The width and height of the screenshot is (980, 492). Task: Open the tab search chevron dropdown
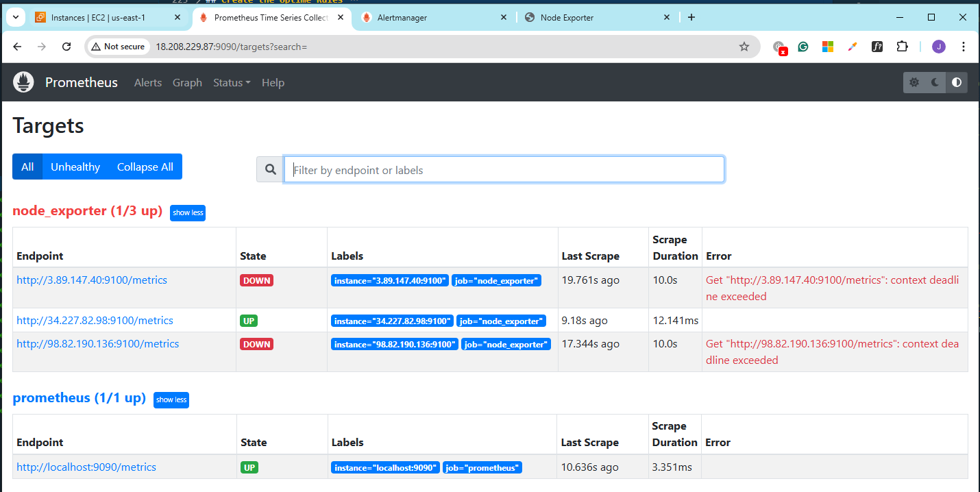pyautogui.click(x=15, y=17)
